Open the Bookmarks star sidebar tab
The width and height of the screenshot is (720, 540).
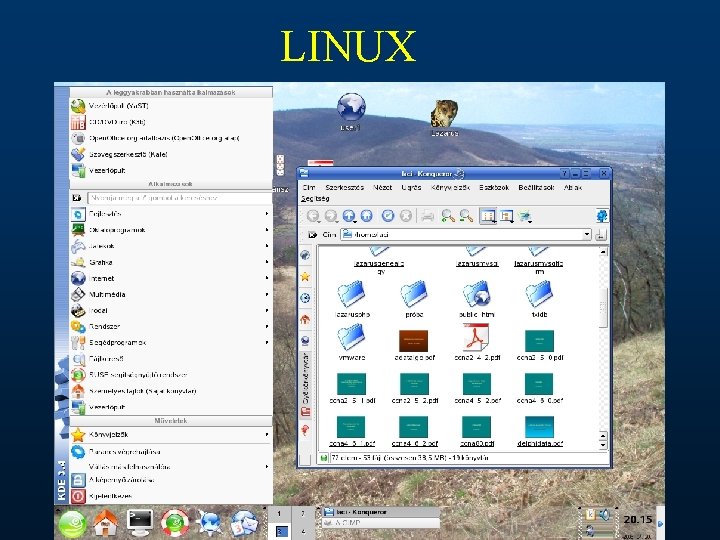[x=305, y=276]
